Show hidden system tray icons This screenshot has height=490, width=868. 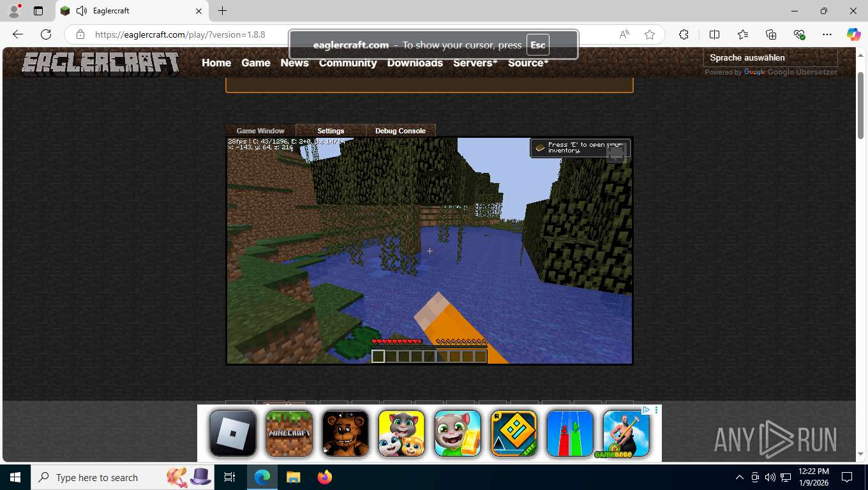[x=740, y=477]
